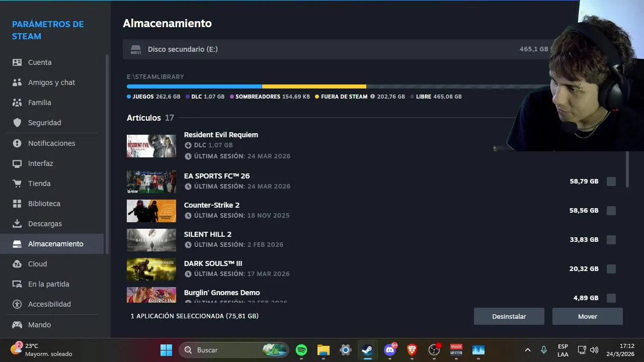Click the SILENT HILL 2 cover thumbnail
The height and width of the screenshot is (362, 644).
click(x=151, y=240)
